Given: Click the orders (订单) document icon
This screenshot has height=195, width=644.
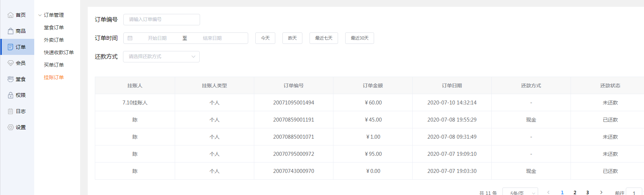Looking at the screenshot, I should click(x=11, y=47).
